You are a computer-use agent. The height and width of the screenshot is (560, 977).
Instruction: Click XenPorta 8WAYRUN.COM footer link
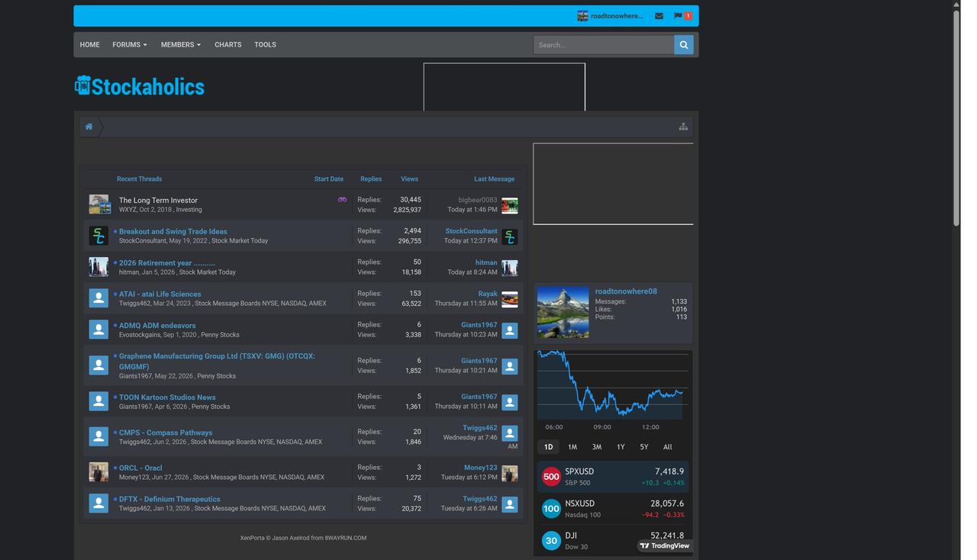point(303,538)
